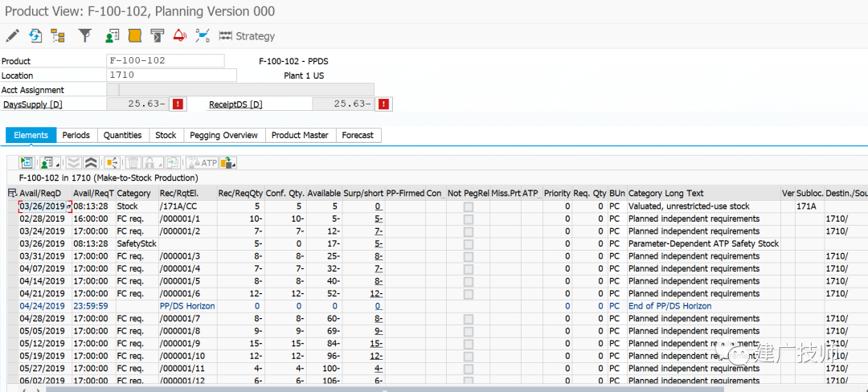Click the green user settings icon beside funnel
The height and width of the screenshot is (392, 868).
pyautogui.click(x=112, y=36)
